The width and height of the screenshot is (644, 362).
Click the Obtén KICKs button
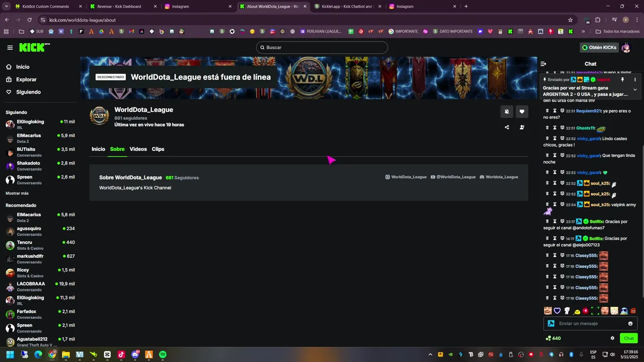[x=599, y=47]
